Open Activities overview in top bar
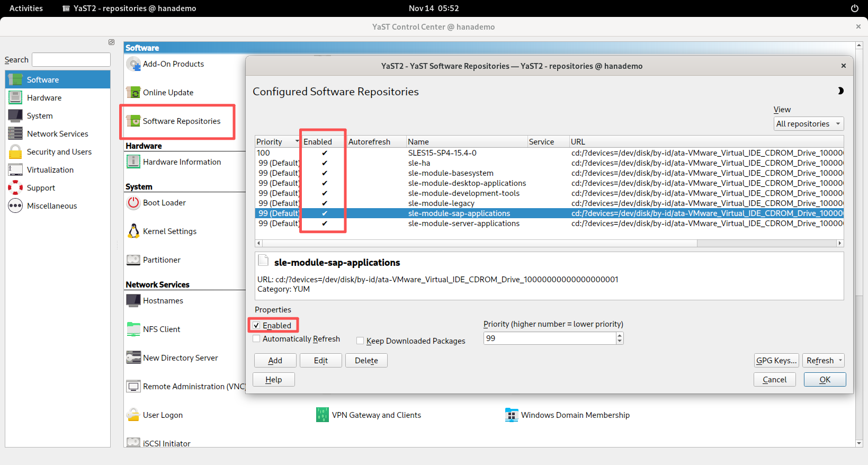 (x=26, y=8)
